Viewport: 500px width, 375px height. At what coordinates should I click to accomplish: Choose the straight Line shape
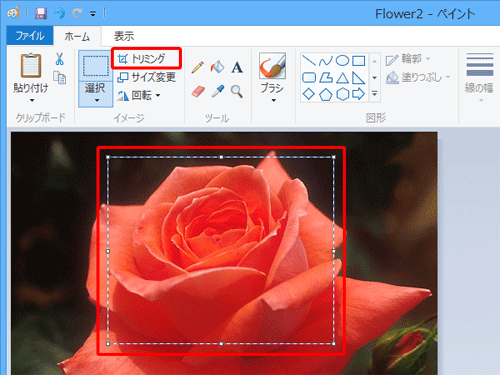pyautogui.click(x=309, y=60)
